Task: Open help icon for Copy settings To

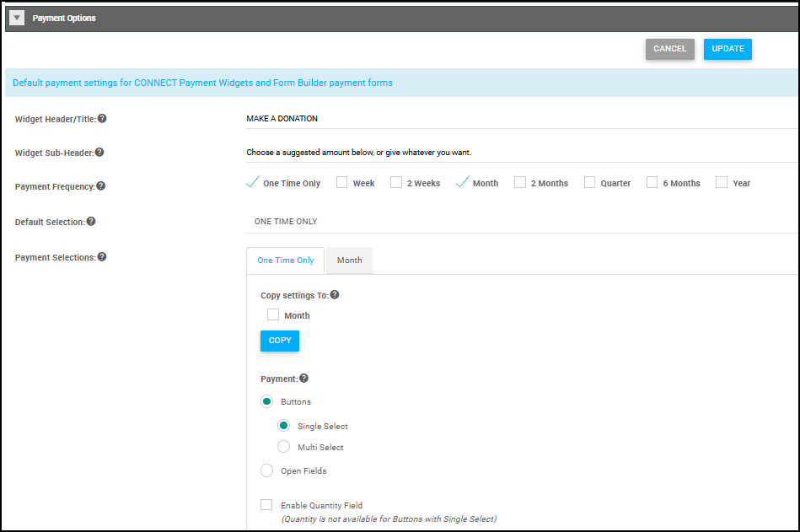Action: [x=335, y=294]
